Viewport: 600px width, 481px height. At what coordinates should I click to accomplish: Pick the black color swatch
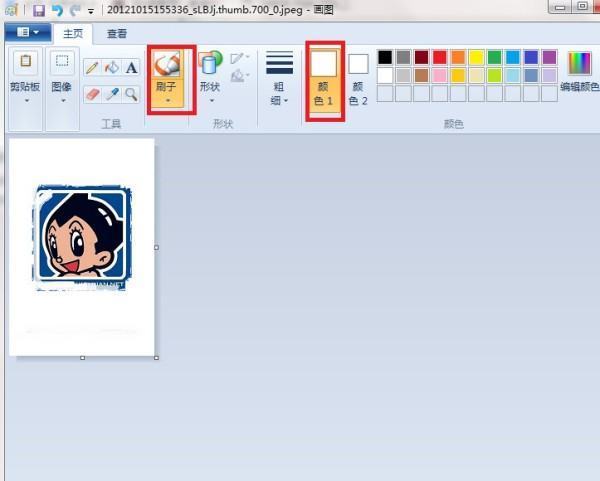pyautogui.click(x=385, y=57)
